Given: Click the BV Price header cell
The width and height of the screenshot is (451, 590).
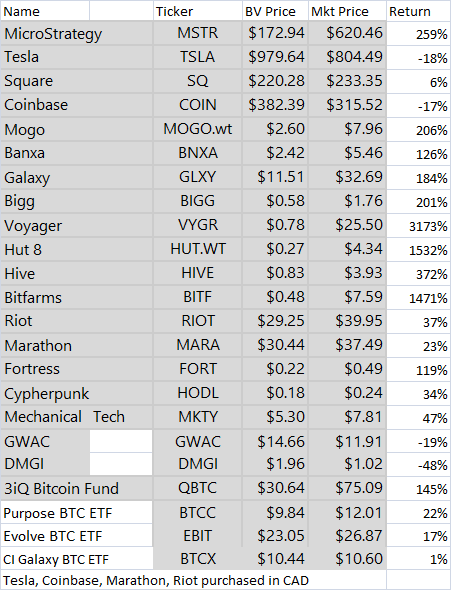Looking at the screenshot, I should (x=275, y=11).
